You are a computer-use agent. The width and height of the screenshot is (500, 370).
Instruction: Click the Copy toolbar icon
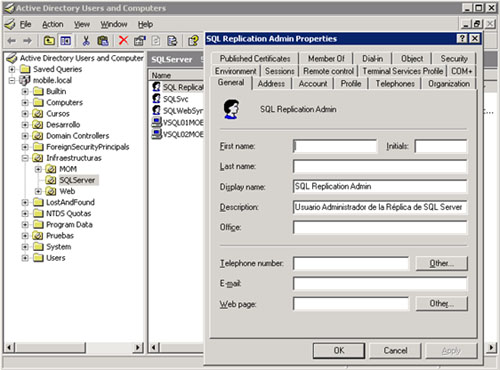click(x=103, y=41)
